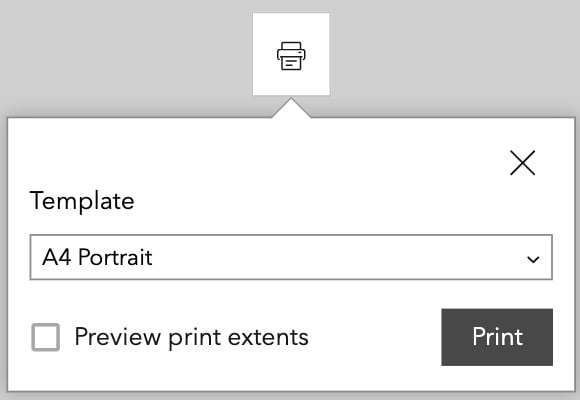The width and height of the screenshot is (580, 402).
Task: Click the triangular pointer under printer button
Action: click(291, 108)
